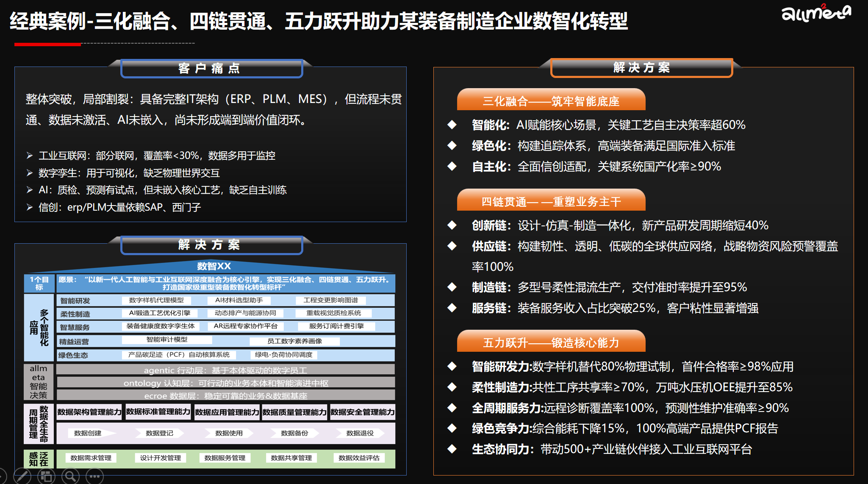Screen dimensions: 868x484
Task: Click the diamond bullet beside 智能化
Action: 452,125
